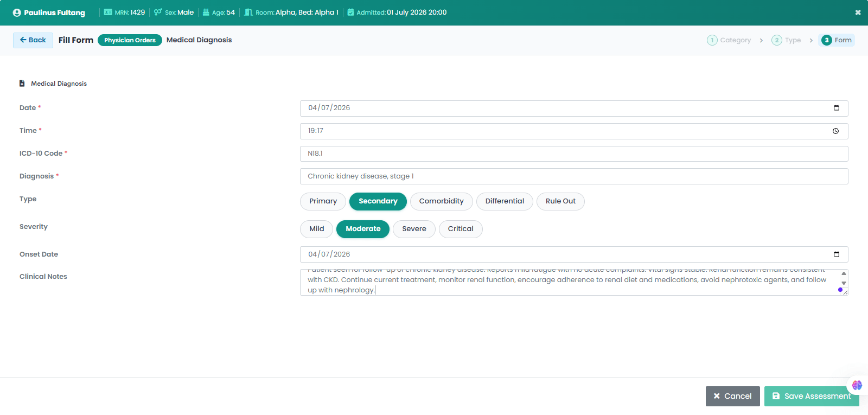Click the Age value 54
868x415 pixels.
(231, 12)
